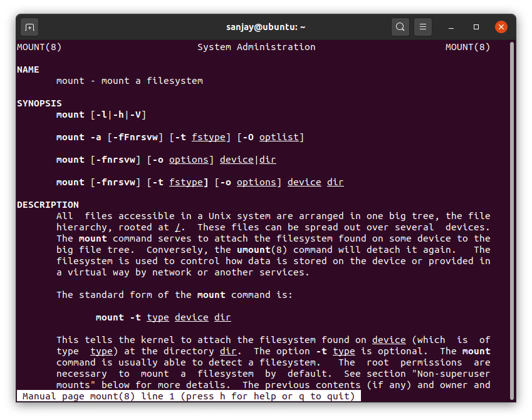Click the top-right MOUNT(8) header
This screenshot has height=420, width=532.
(467, 47)
